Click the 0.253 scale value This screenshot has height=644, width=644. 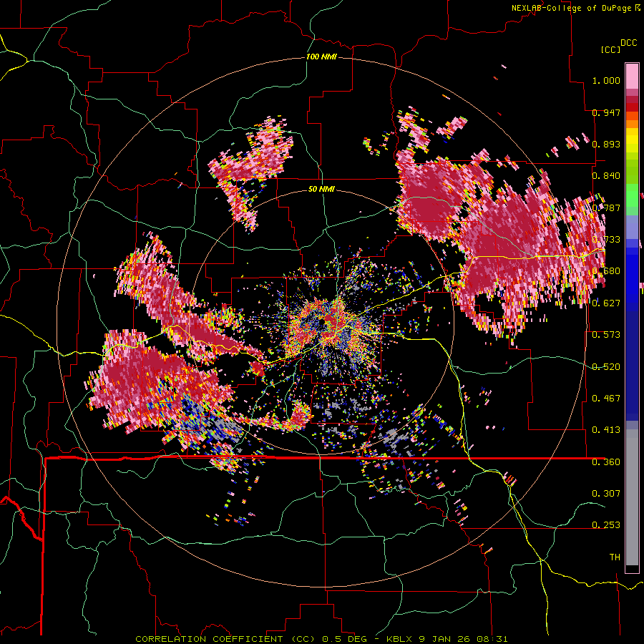pos(606,525)
